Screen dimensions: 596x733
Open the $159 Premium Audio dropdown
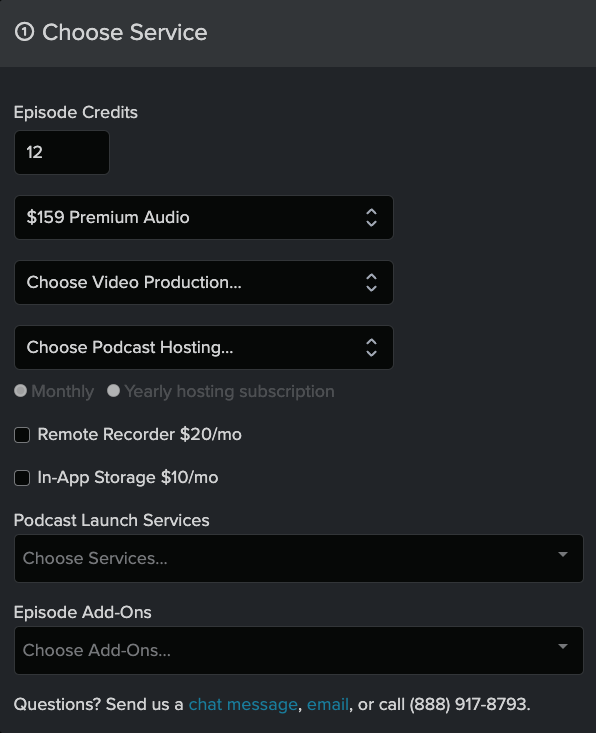(204, 217)
